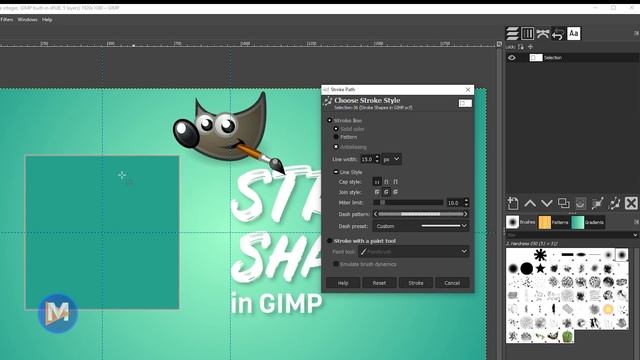
Task: Duplicate the selected path
Action: [x=563, y=203]
